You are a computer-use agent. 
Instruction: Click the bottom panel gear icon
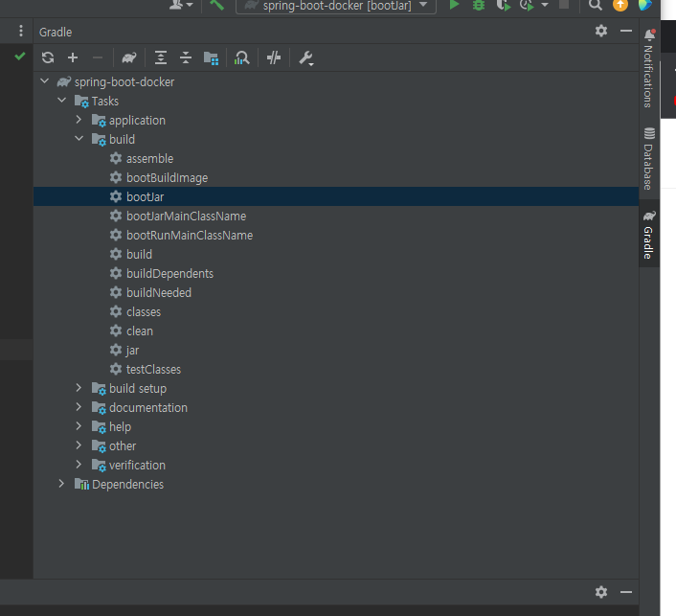coord(601,592)
